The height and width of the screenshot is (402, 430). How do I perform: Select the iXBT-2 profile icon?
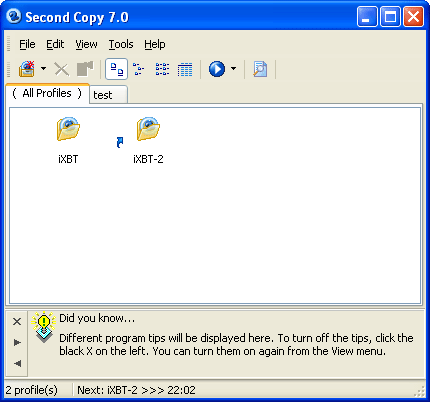pyautogui.click(x=148, y=129)
